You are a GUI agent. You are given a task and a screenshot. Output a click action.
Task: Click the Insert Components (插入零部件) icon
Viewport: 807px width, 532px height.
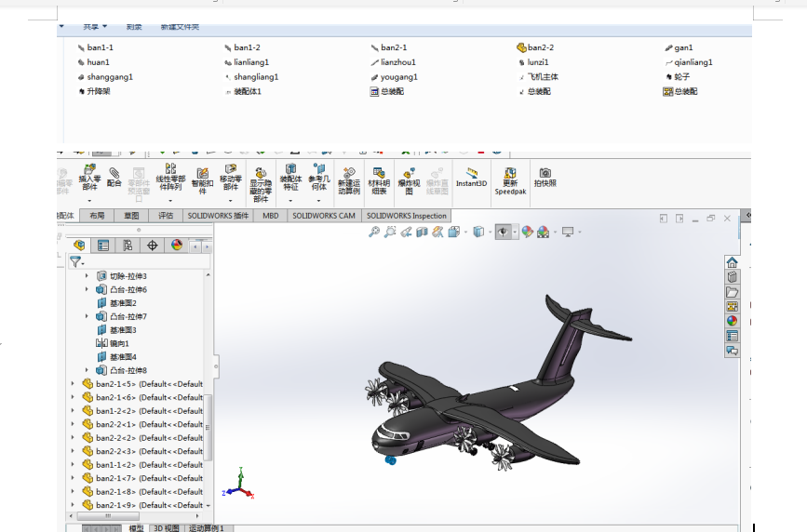point(89,178)
